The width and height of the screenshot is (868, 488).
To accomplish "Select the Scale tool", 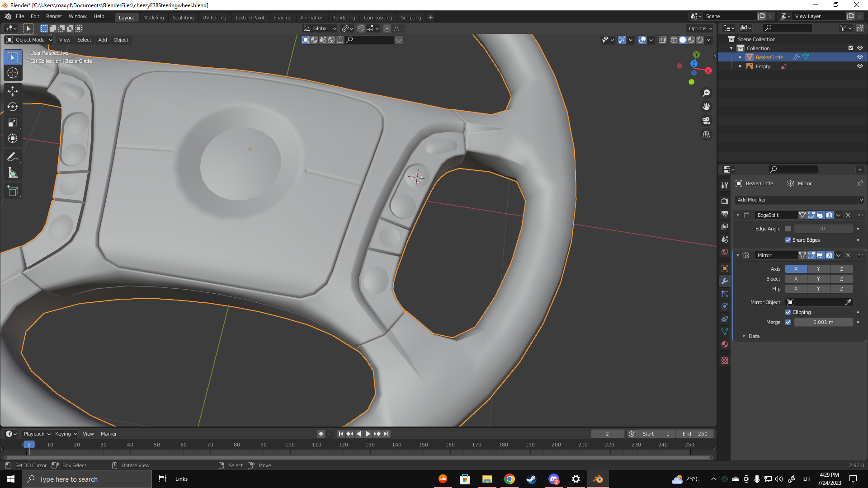I will (x=13, y=122).
